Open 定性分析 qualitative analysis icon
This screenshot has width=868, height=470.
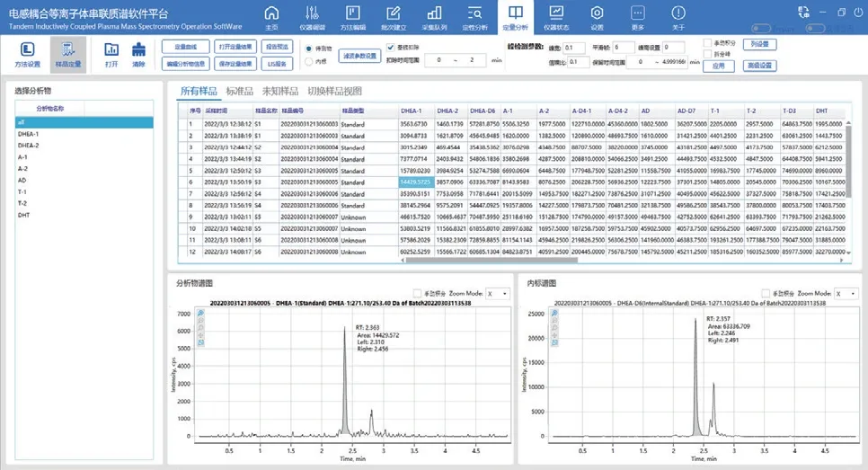click(475, 18)
